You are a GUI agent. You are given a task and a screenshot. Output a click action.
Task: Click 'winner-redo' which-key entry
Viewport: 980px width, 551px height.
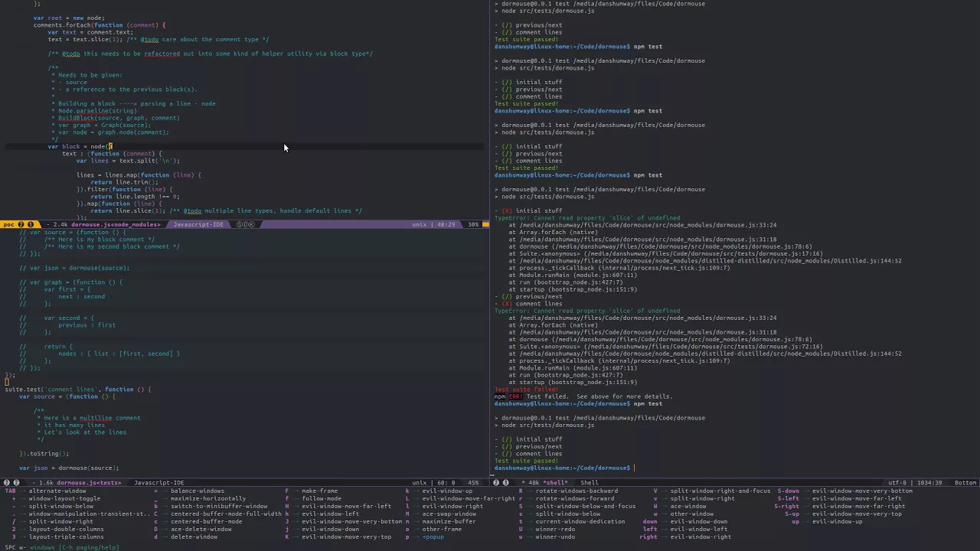coord(555,529)
